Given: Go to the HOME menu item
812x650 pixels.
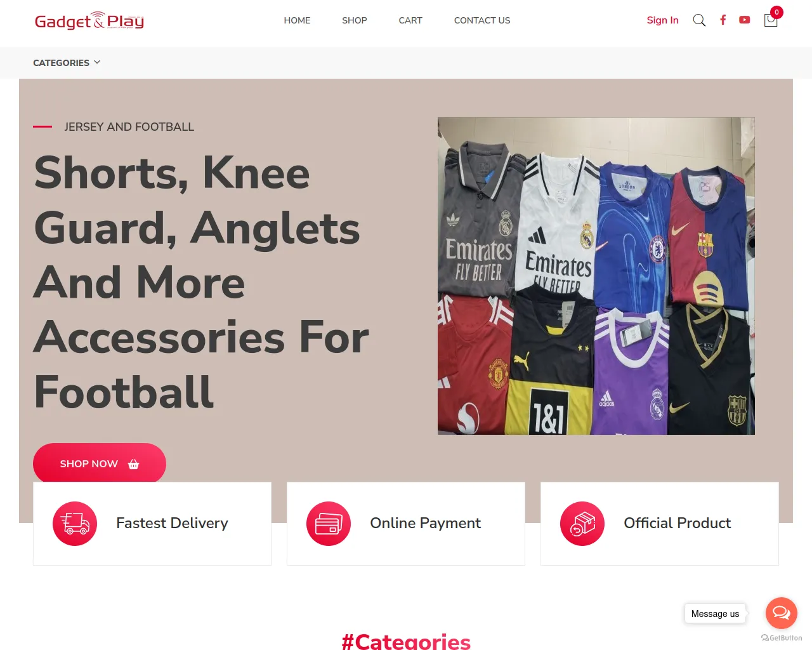Looking at the screenshot, I should click(x=297, y=20).
